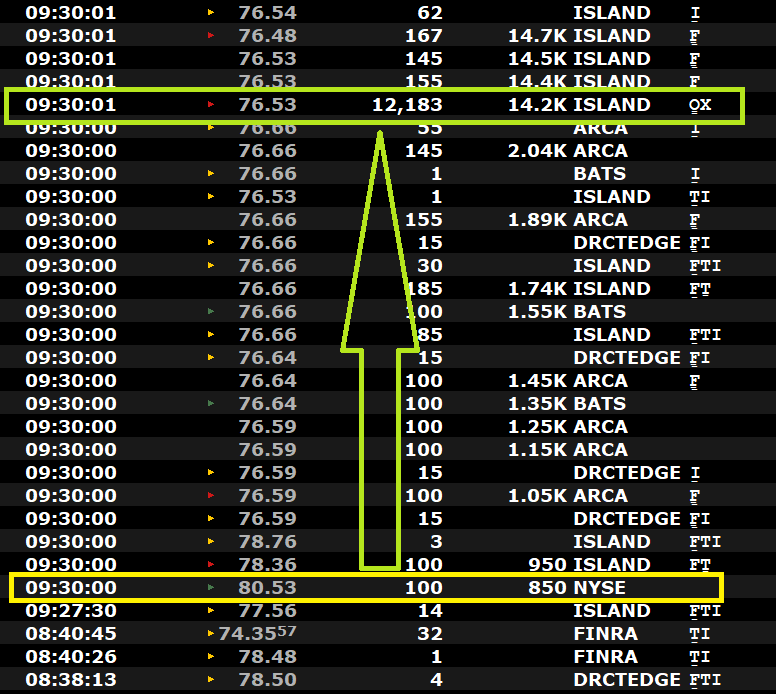Select the 12,183 trade size cell
This screenshot has height=694, width=776.
[407, 105]
